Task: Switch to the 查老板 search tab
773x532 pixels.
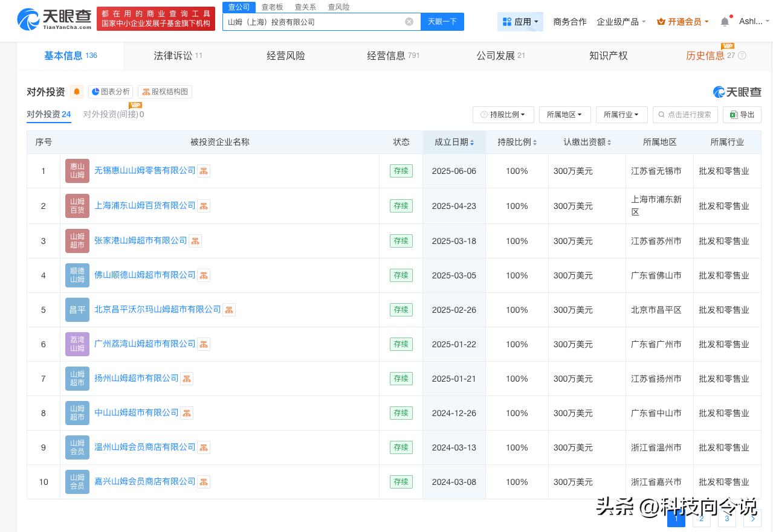Action: coord(272,7)
